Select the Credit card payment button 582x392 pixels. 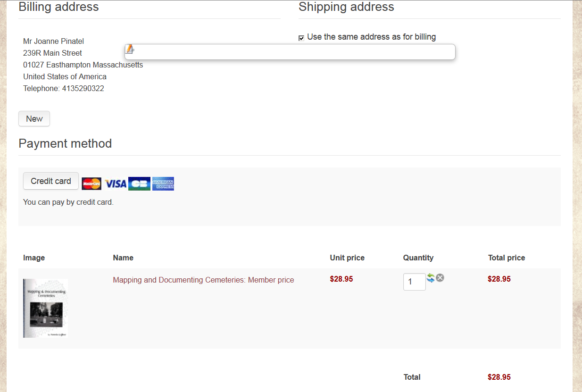(51, 181)
